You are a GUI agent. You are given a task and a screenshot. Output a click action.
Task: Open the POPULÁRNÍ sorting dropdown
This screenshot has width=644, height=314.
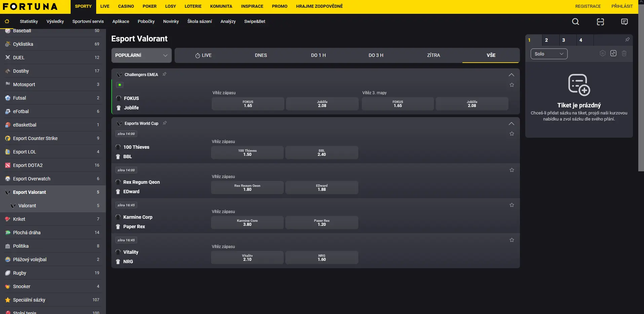click(x=142, y=55)
